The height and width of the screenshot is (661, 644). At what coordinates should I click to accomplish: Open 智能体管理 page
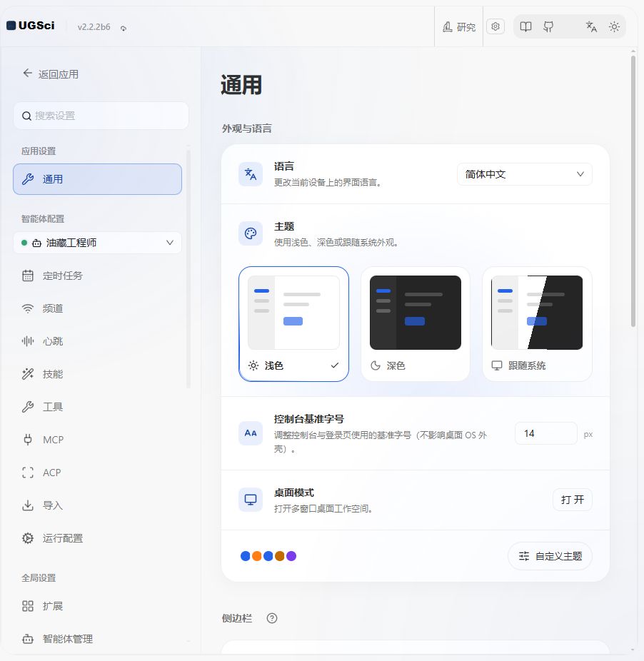click(x=97, y=639)
